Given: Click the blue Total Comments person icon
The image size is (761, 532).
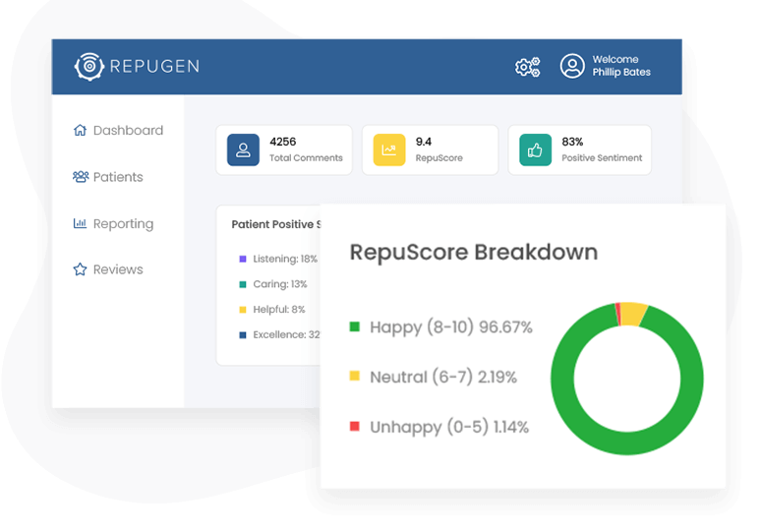Looking at the screenshot, I should pos(243,150).
